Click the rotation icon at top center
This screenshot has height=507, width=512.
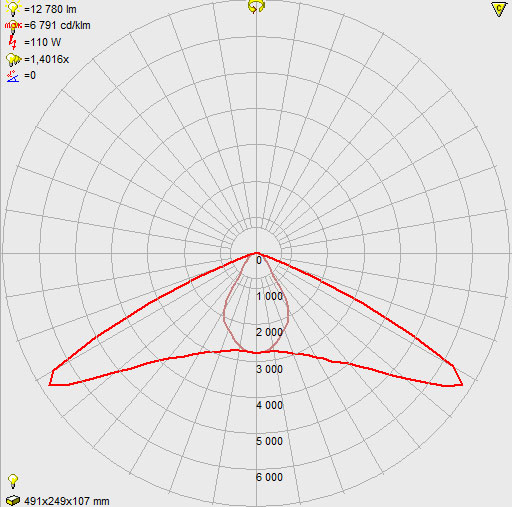(256, 6)
